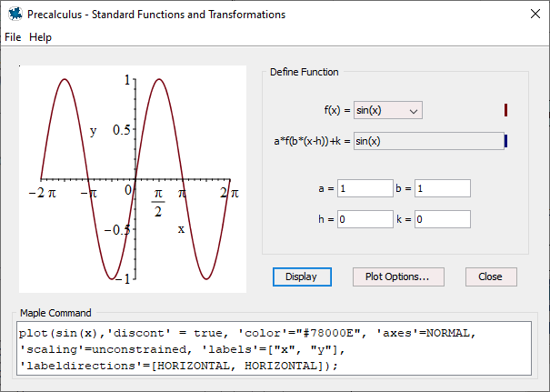
Task: Click the sine curve plot area
Action: click(x=133, y=179)
